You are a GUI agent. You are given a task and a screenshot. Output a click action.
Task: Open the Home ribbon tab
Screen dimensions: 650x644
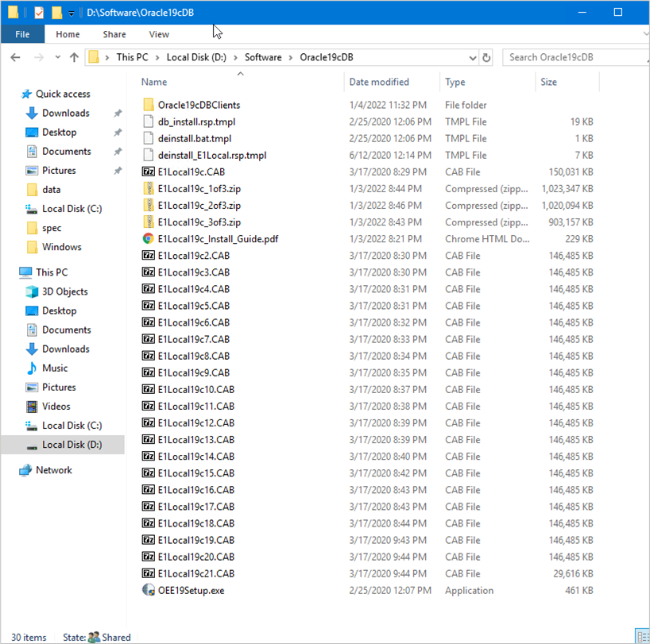68,34
